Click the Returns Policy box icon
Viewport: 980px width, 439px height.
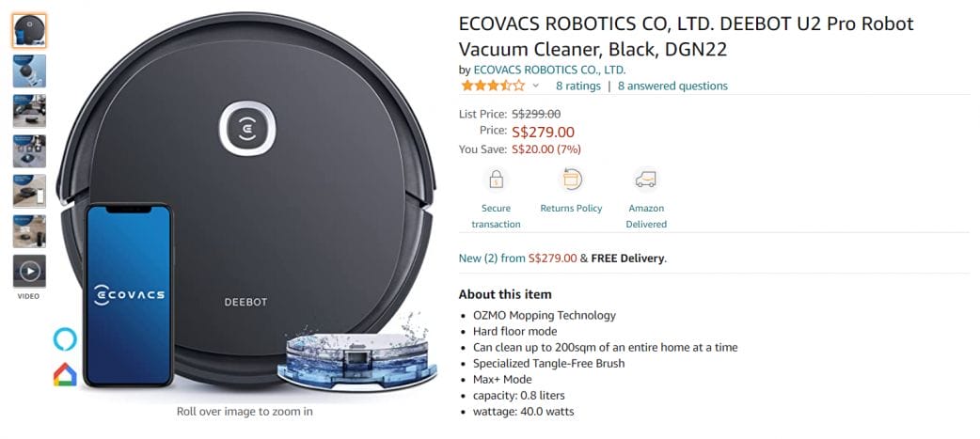pyautogui.click(x=571, y=179)
